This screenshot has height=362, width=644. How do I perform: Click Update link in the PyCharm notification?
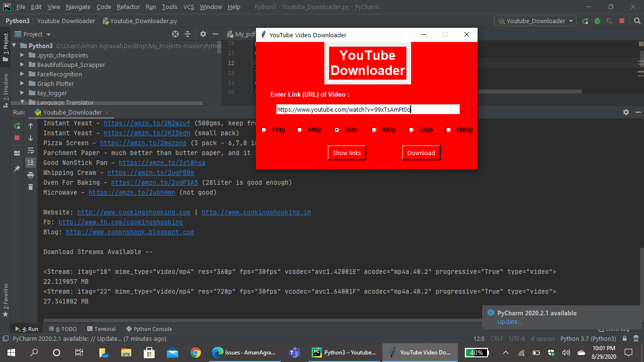click(509, 321)
